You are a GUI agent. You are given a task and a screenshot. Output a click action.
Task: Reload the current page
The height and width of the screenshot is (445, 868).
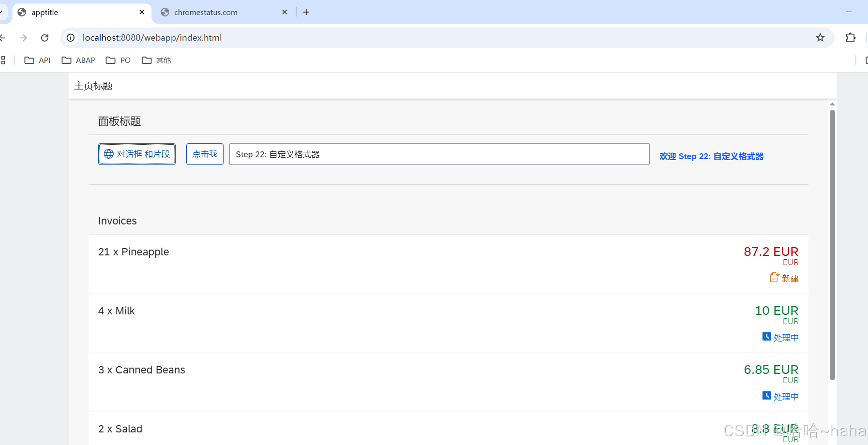45,37
